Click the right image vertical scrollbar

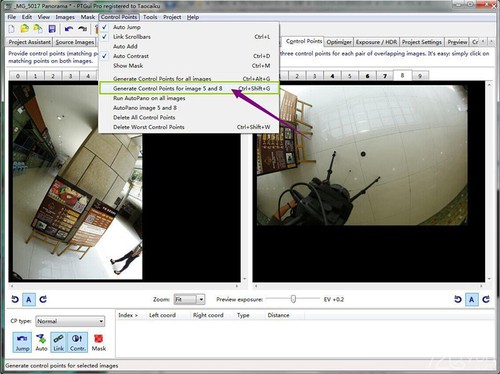[489, 182]
